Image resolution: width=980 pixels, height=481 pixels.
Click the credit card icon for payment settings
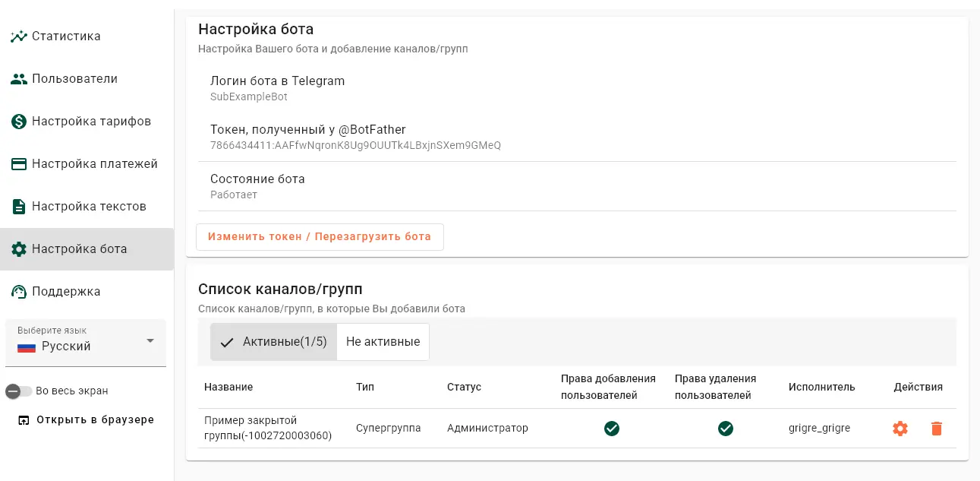tap(19, 164)
